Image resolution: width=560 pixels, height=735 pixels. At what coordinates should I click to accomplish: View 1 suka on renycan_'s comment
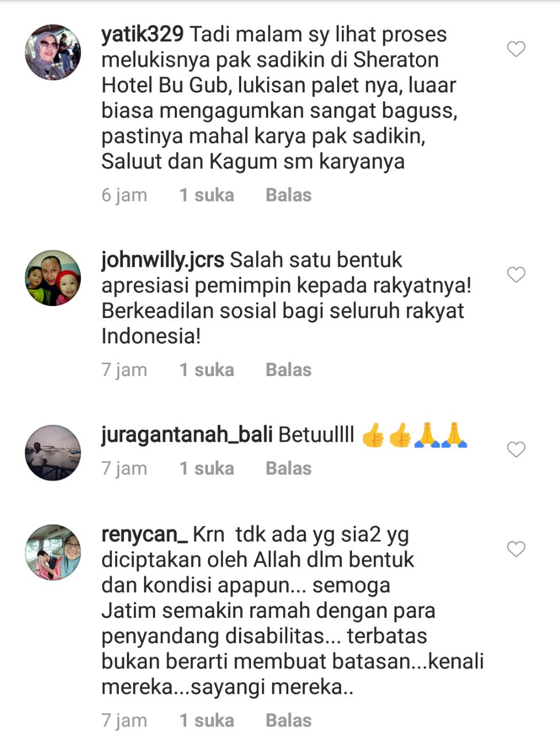[207, 721]
